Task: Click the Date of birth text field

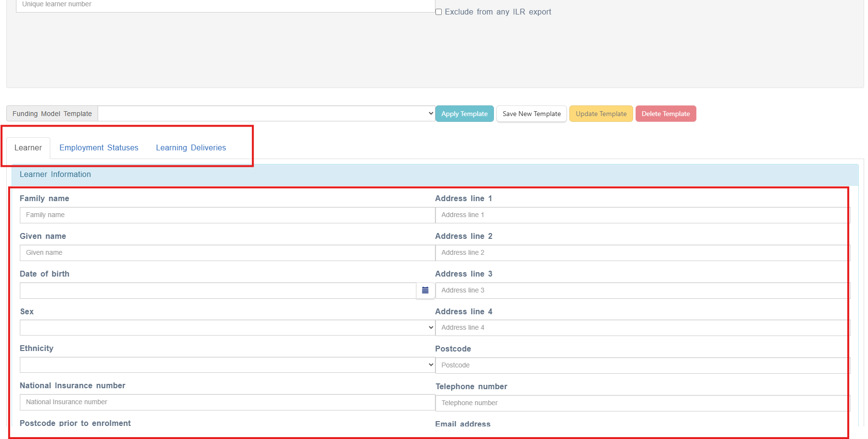Action: click(218, 291)
